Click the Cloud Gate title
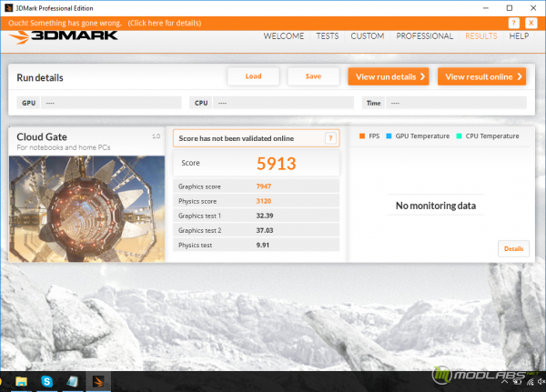The image size is (546, 392). [42, 136]
